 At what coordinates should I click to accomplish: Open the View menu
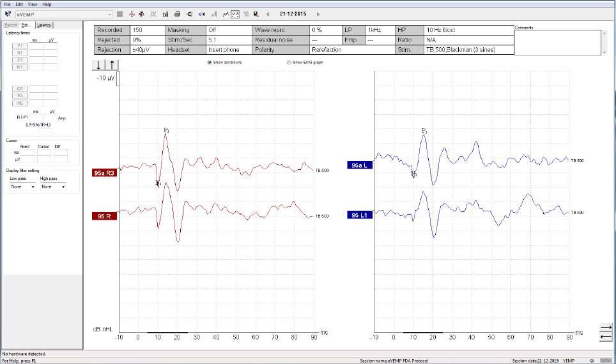pyautogui.click(x=32, y=4)
